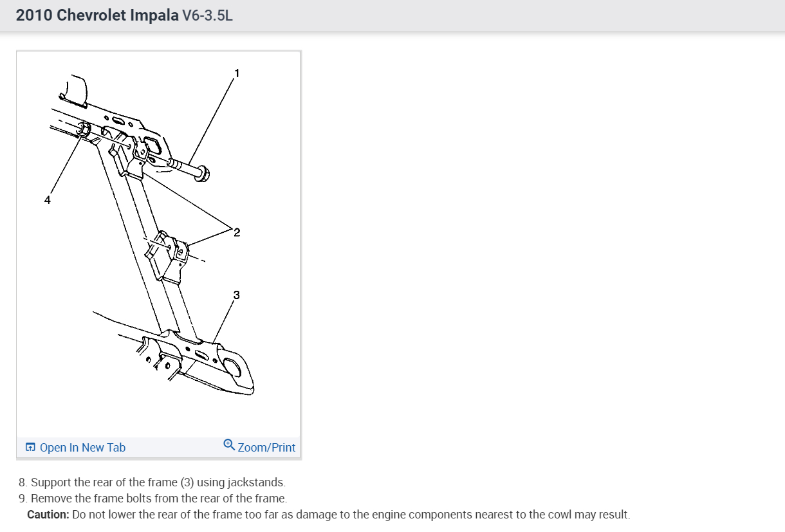Click the bold Caution label
This screenshot has height=532, width=785.
pos(48,515)
